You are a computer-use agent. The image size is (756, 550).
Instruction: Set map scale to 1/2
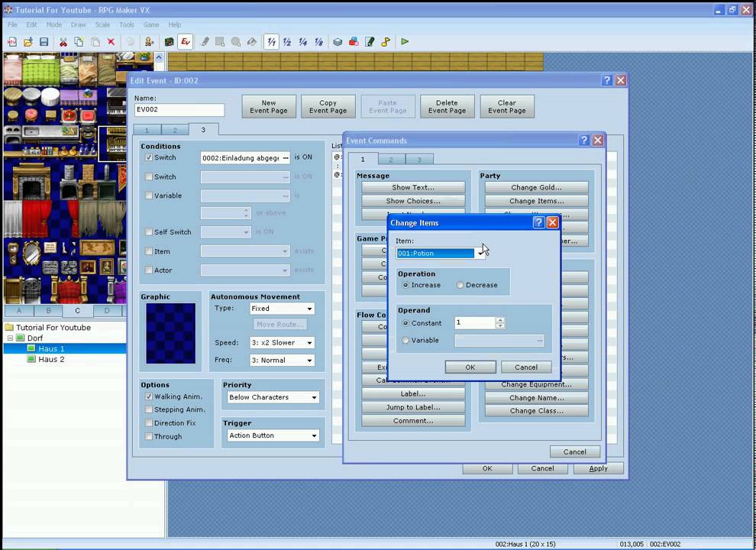[x=287, y=42]
